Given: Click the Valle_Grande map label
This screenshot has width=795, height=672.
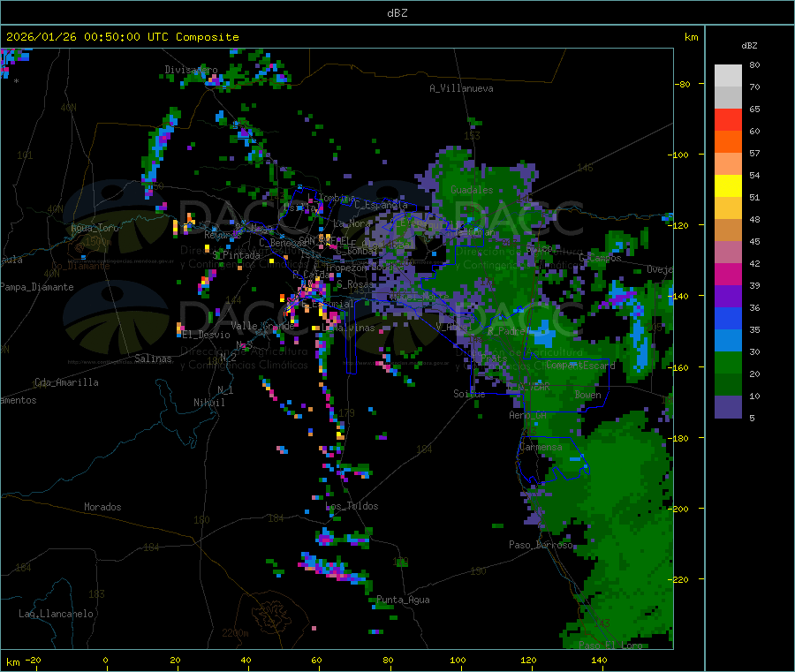Looking at the screenshot, I should (x=262, y=326).
